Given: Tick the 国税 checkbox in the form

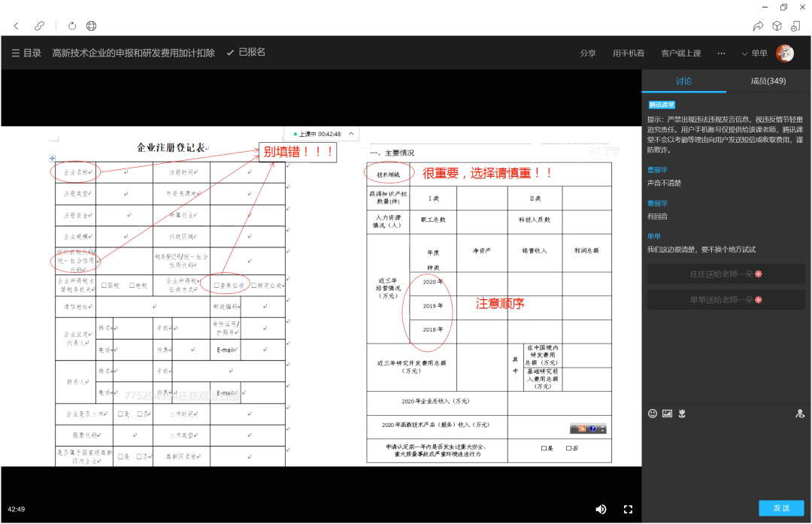Looking at the screenshot, I should click(104, 285).
